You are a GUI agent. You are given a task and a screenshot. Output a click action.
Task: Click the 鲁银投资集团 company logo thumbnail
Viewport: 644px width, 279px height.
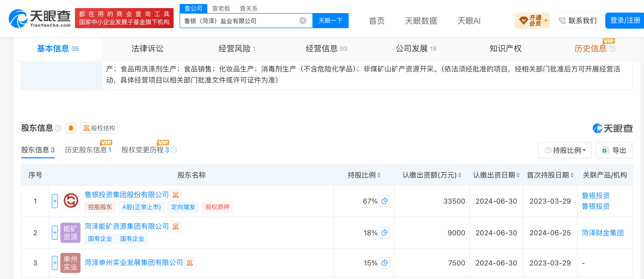click(70, 201)
